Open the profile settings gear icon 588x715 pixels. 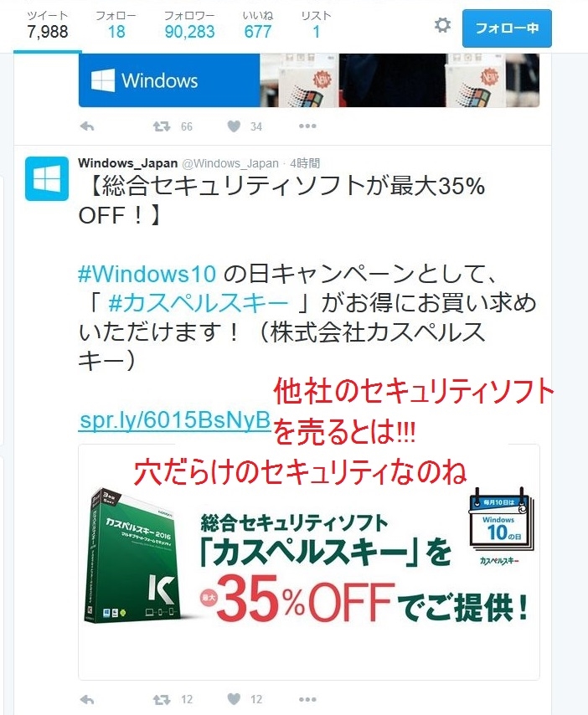442,25
